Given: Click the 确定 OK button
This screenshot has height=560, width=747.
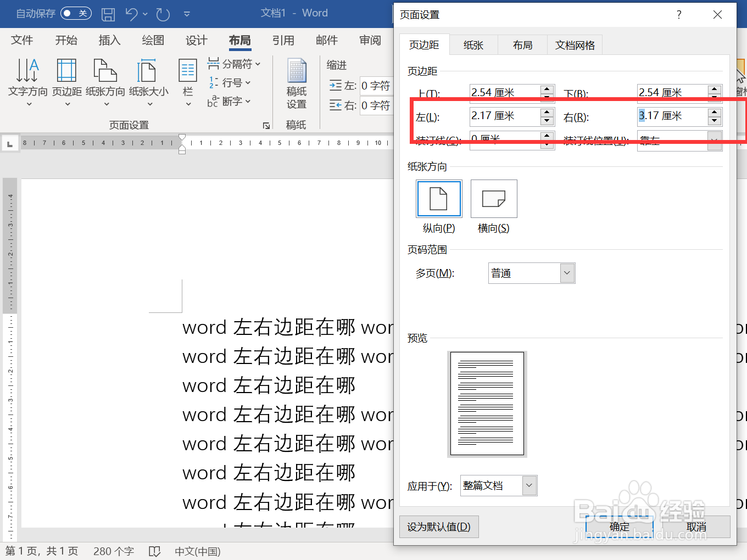Looking at the screenshot, I should point(620,527).
